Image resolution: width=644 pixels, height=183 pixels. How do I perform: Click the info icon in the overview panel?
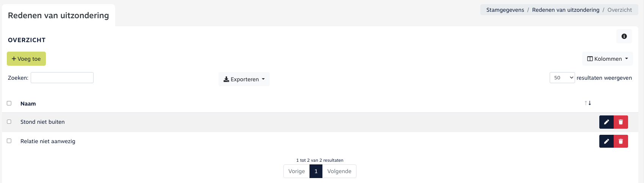coord(624,36)
